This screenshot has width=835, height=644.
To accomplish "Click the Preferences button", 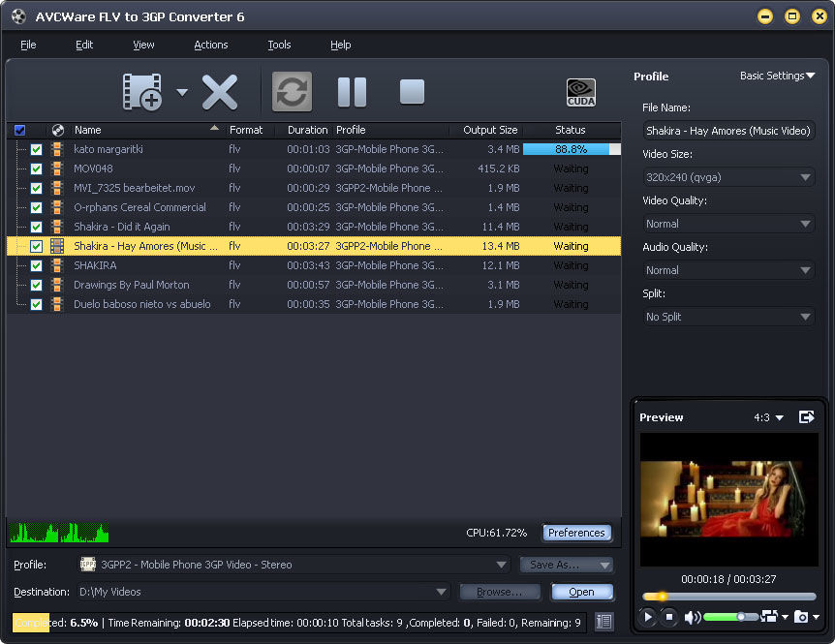I will (576, 533).
